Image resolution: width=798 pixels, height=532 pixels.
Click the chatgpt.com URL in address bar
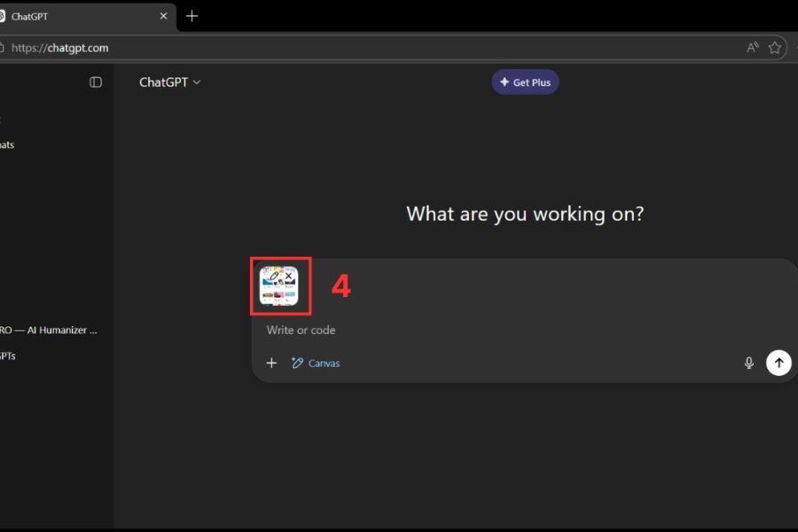[x=60, y=48]
